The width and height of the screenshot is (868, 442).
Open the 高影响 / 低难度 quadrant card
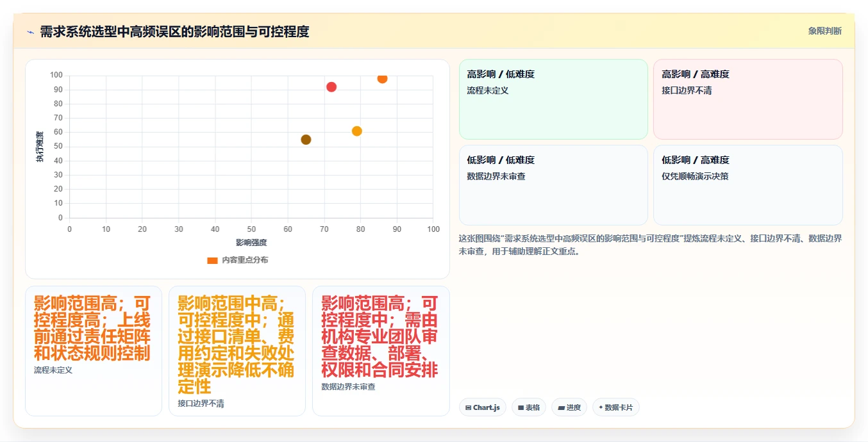pos(553,99)
